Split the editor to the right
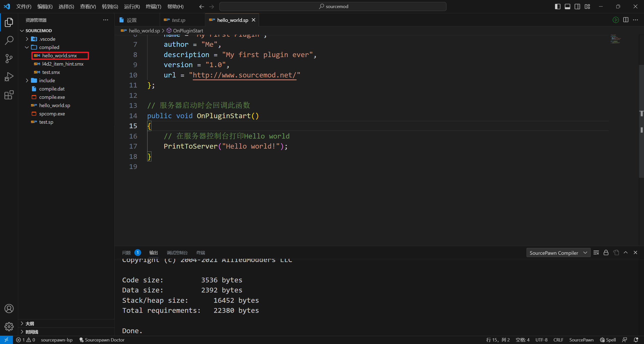Image resolution: width=644 pixels, height=344 pixels. (626, 20)
